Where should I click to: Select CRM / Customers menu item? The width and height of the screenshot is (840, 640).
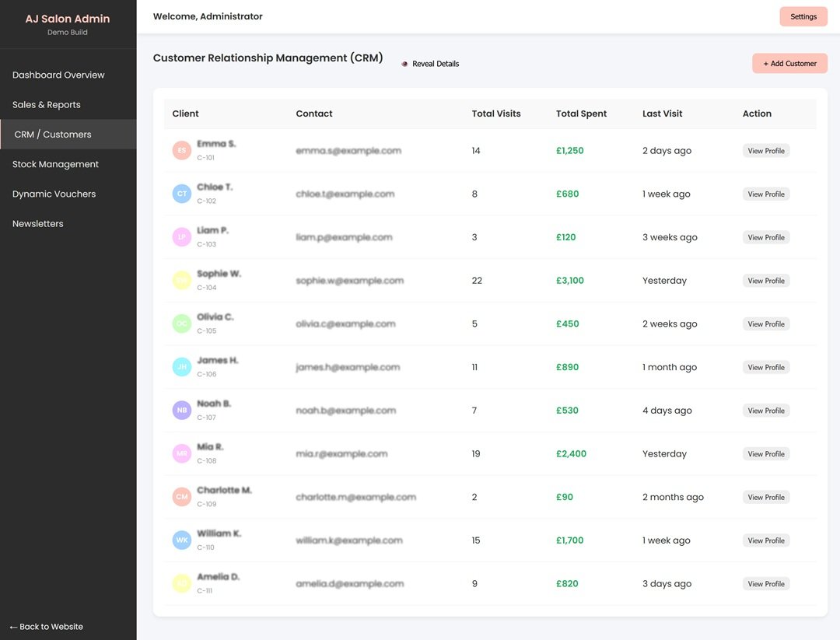[x=68, y=135]
